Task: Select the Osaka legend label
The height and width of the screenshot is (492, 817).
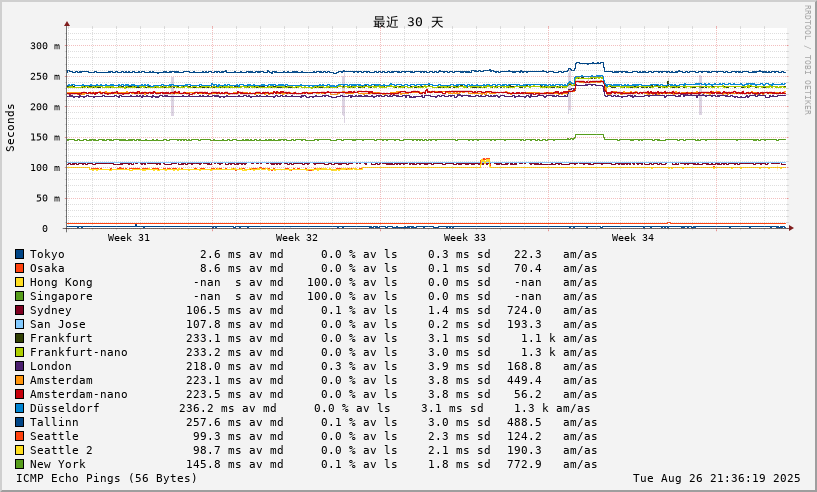Action: tap(47, 268)
